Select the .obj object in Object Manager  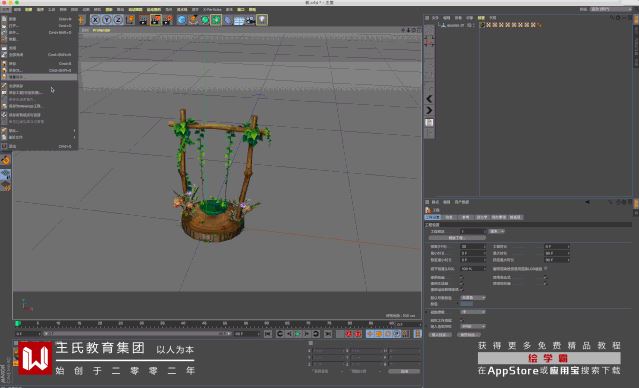coord(455,25)
